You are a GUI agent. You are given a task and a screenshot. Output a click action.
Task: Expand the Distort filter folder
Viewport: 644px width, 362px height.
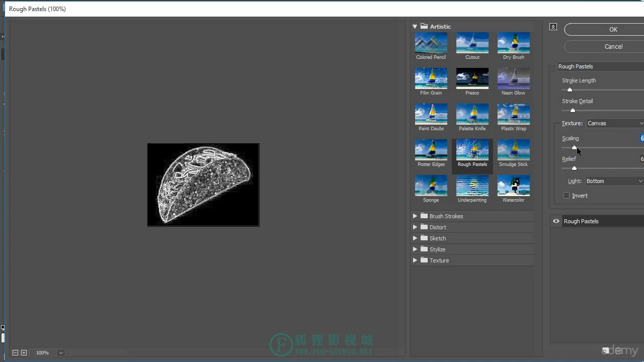[415, 227]
